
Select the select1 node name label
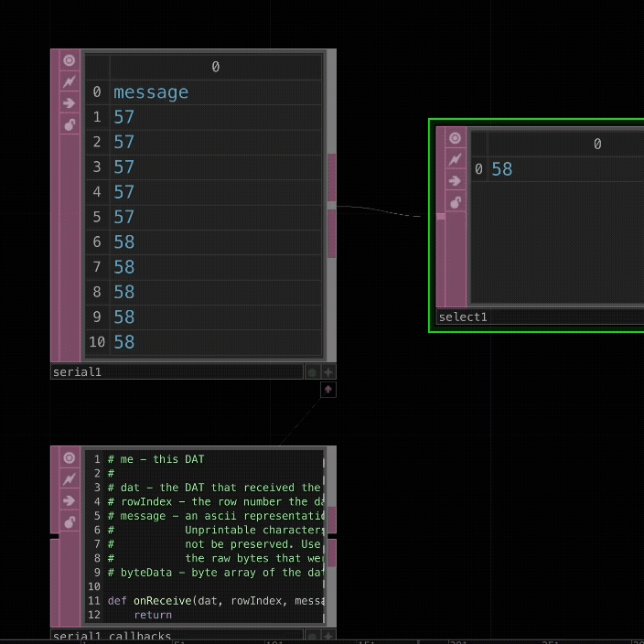[540, 317]
